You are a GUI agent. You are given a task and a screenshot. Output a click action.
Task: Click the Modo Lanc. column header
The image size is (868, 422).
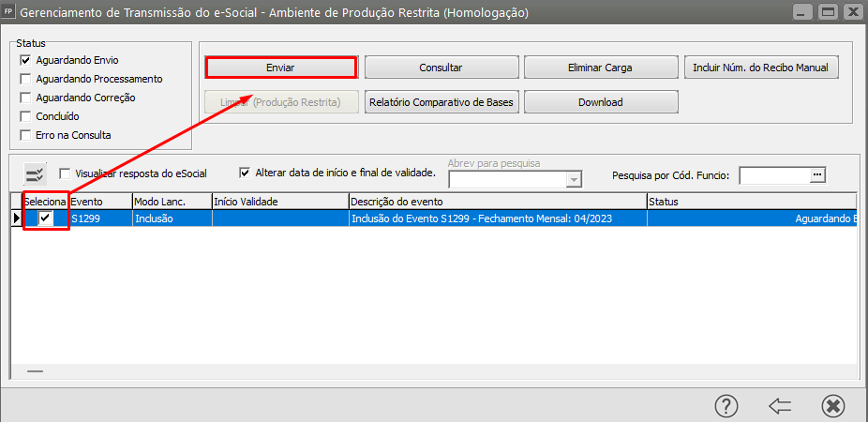point(172,202)
